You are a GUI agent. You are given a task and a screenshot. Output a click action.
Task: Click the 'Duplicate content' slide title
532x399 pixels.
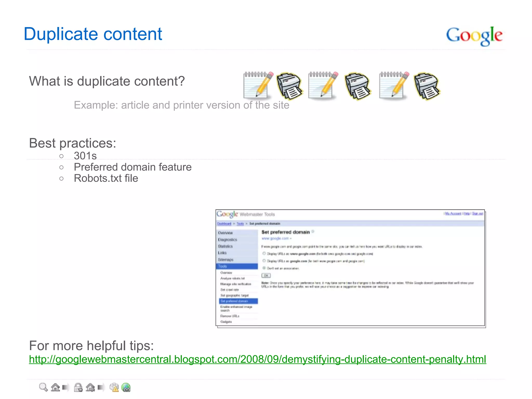93,34
